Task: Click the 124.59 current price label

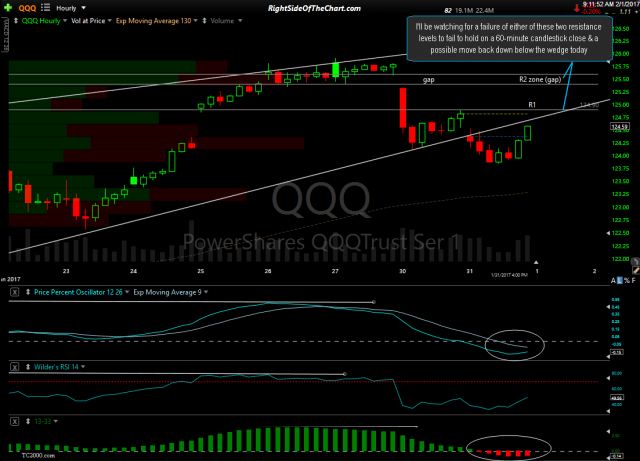Action: [619, 127]
